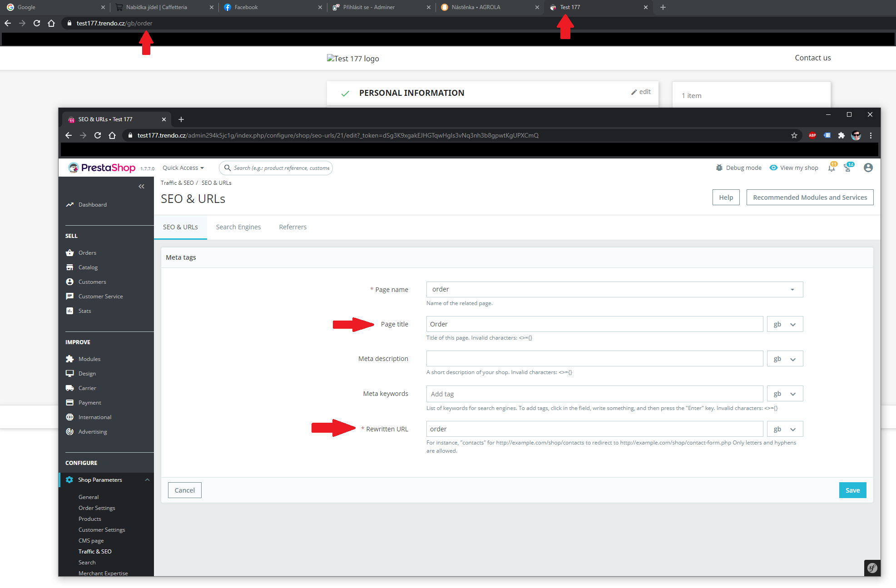Switch to the Search Engines tab
The height and width of the screenshot is (588, 896).
pyautogui.click(x=238, y=227)
